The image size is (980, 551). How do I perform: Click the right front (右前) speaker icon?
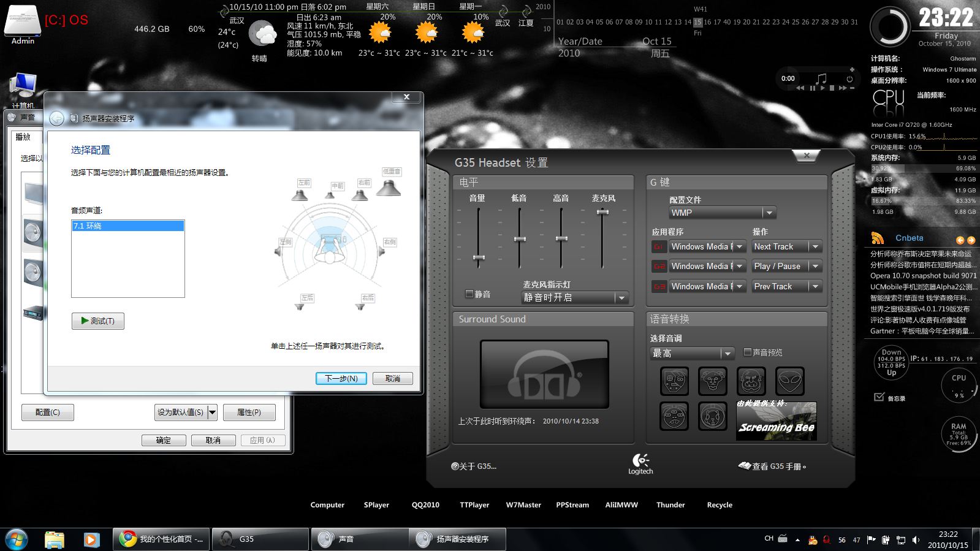point(360,194)
